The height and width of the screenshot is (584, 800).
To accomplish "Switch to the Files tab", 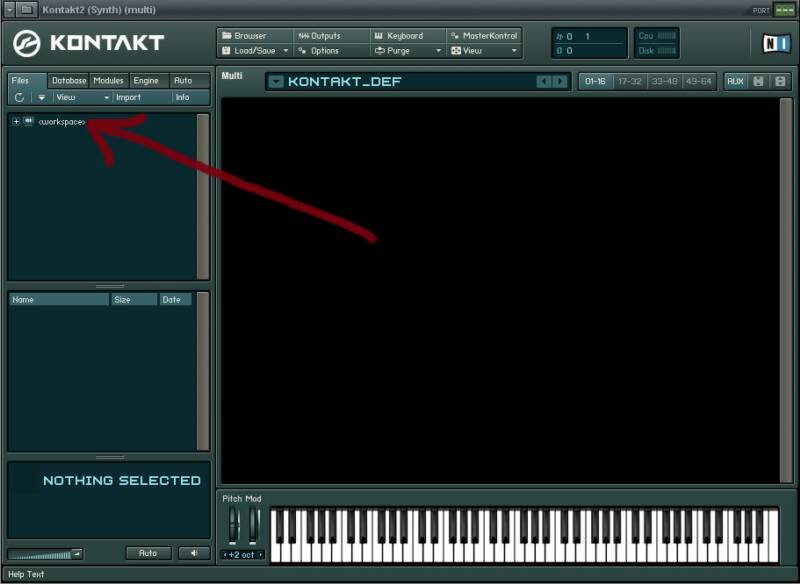I will pos(27,81).
